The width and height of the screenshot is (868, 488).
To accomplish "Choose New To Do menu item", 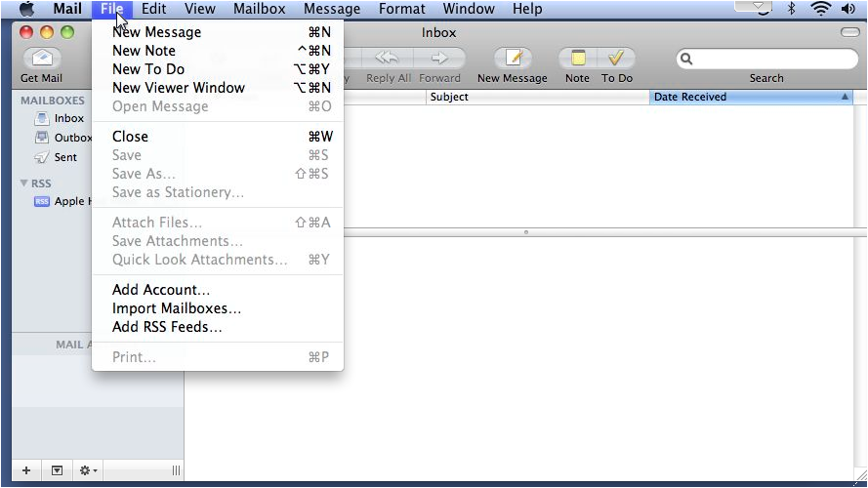I will point(218,69).
